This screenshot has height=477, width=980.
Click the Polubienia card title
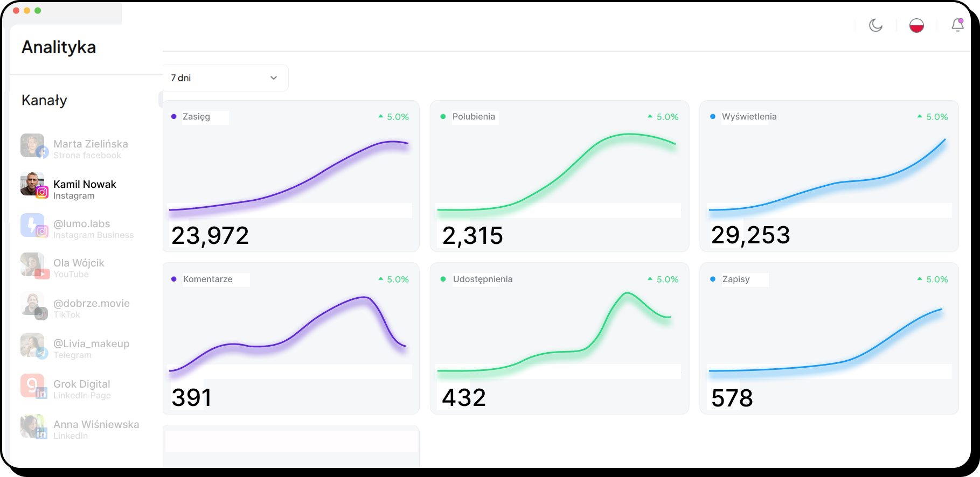(474, 117)
